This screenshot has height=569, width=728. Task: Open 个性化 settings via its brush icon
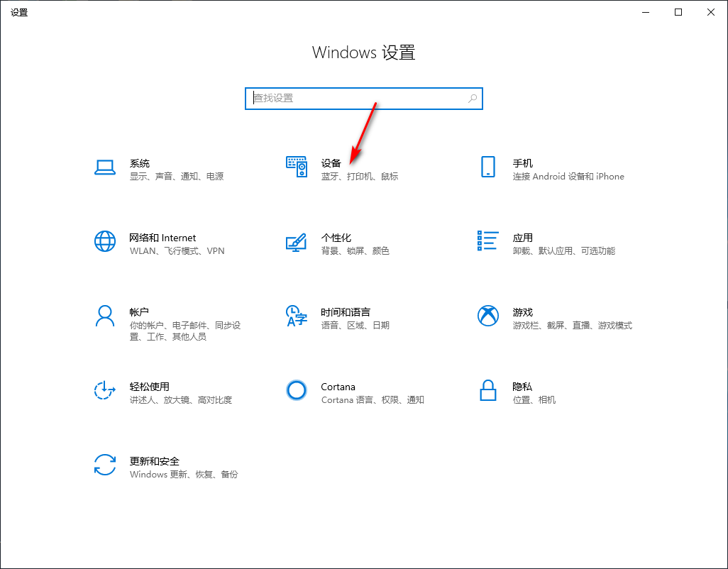coord(296,241)
